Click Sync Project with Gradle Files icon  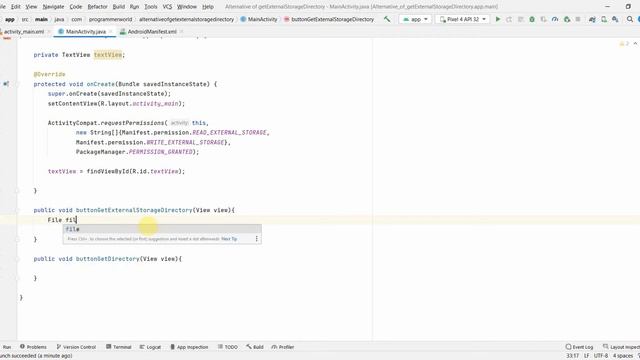(x=592, y=19)
